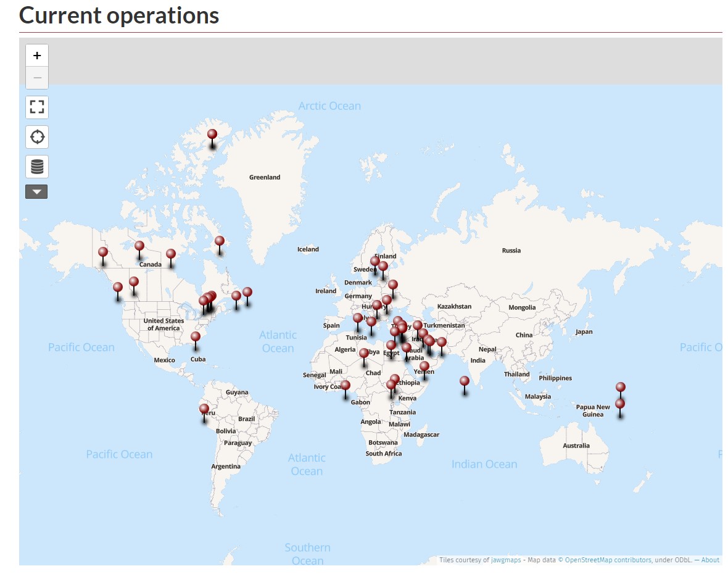
Task: Select the westernmost pin in Canada
Action: [x=103, y=252]
